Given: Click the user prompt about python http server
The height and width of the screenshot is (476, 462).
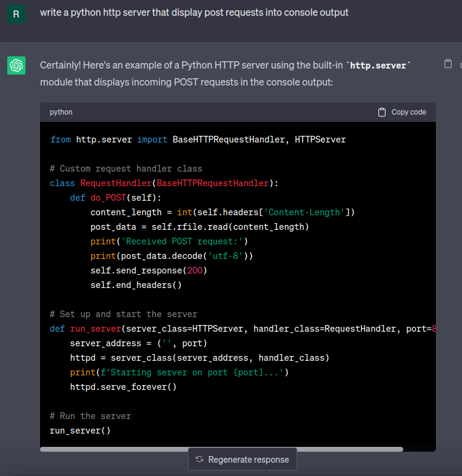Looking at the screenshot, I should pyautogui.click(x=194, y=13).
